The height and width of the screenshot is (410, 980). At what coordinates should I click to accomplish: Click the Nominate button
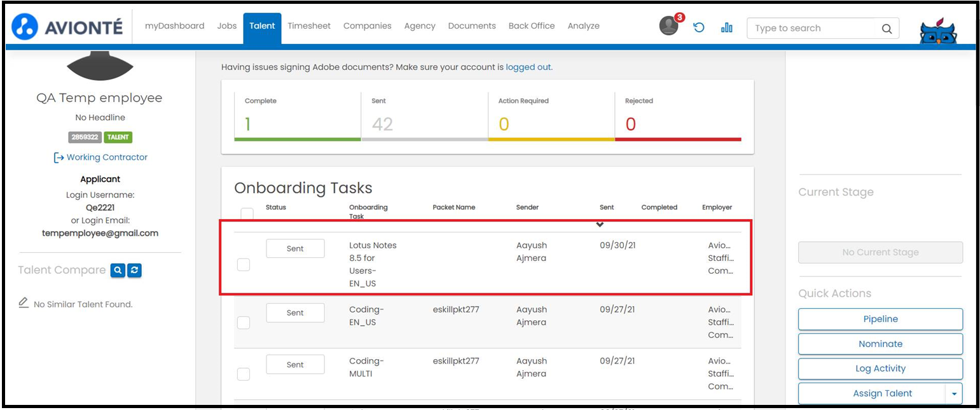tap(880, 344)
